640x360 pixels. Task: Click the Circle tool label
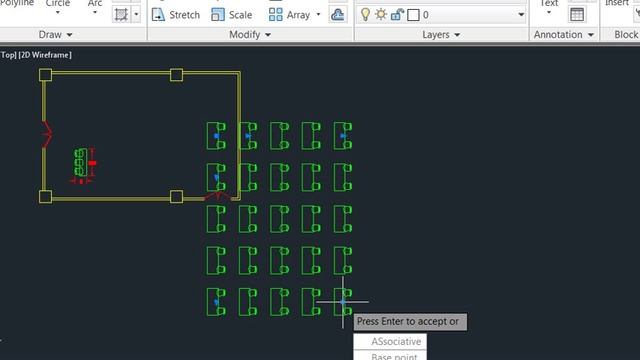58,3
